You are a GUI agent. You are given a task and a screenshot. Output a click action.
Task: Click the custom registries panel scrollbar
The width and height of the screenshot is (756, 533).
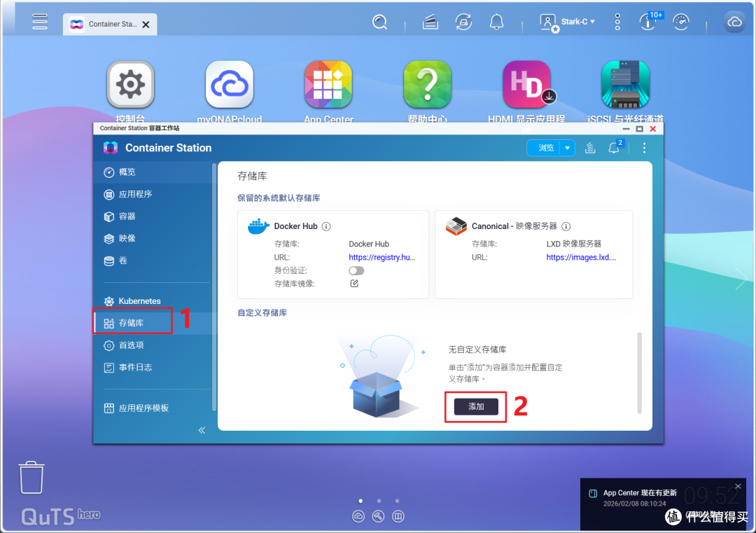coord(639,373)
